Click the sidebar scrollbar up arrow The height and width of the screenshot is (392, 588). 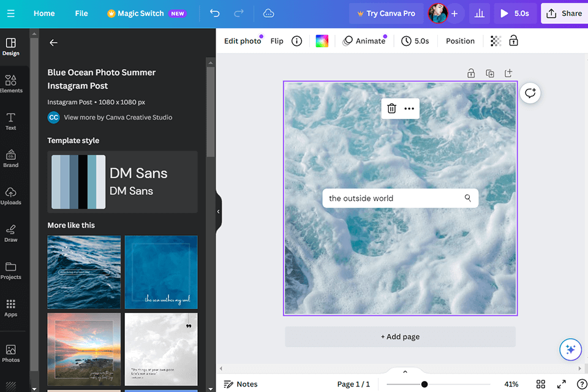tap(34, 34)
